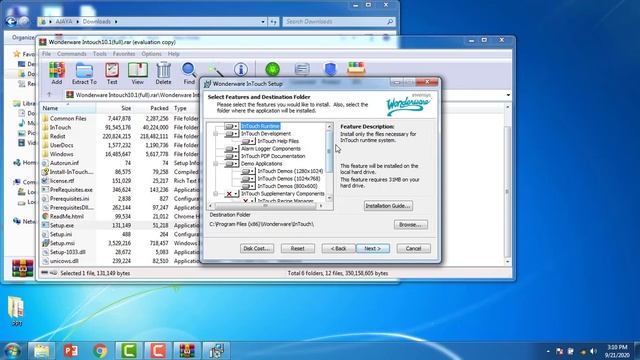
Task: Click the volume icon in system tray
Action: (593, 351)
